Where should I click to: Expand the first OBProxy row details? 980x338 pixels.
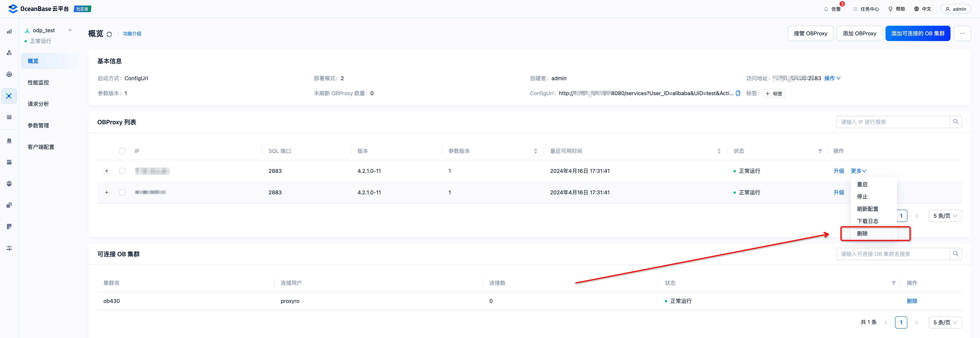tap(107, 171)
